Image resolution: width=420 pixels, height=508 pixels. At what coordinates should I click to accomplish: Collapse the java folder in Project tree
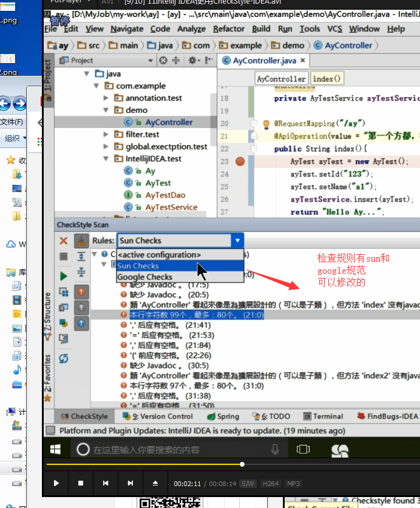point(87,74)
